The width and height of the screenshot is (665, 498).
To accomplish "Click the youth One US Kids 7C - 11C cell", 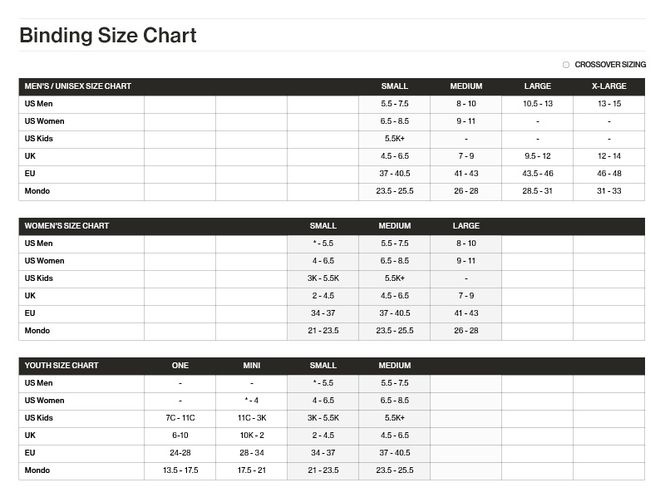I will pyautogui.click(x=180, y=418).
